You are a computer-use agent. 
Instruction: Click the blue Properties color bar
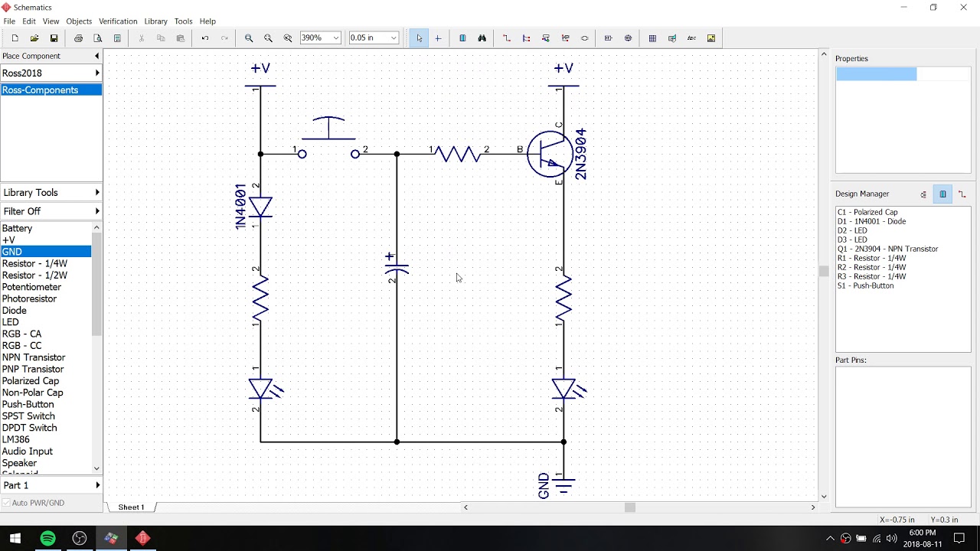pyautogui.click(x=876, y=74)
